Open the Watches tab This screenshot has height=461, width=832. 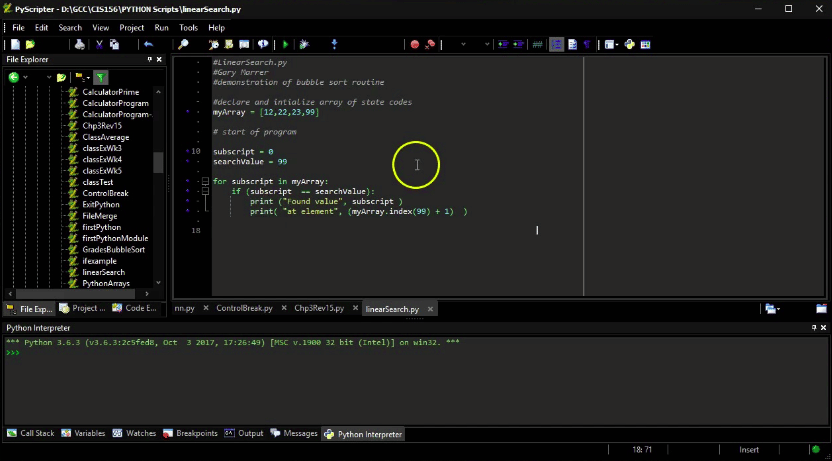134,433
